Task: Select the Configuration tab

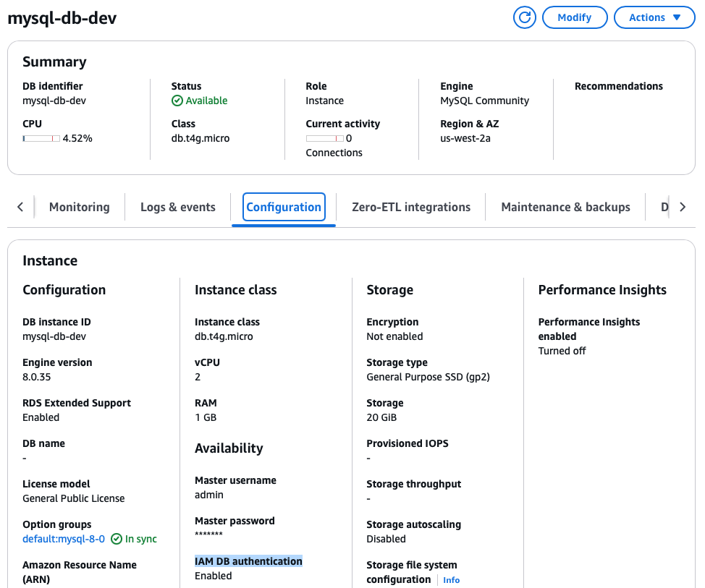Action: point(284,207)
